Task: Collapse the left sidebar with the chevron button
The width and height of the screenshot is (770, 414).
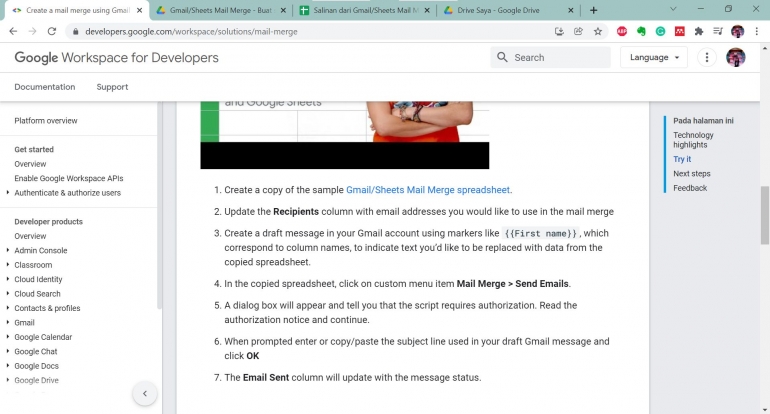Action: click(145, 393)
